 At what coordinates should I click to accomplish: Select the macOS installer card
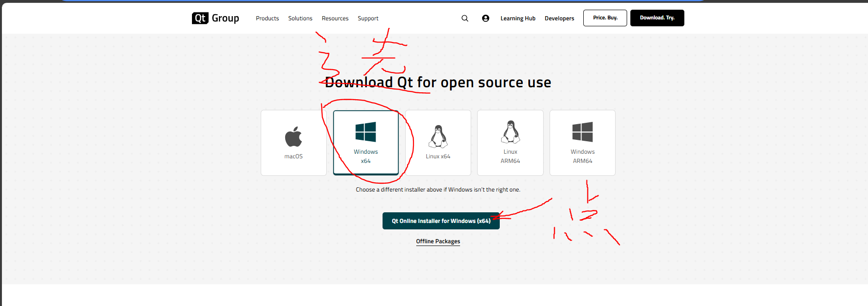point(293,143)
